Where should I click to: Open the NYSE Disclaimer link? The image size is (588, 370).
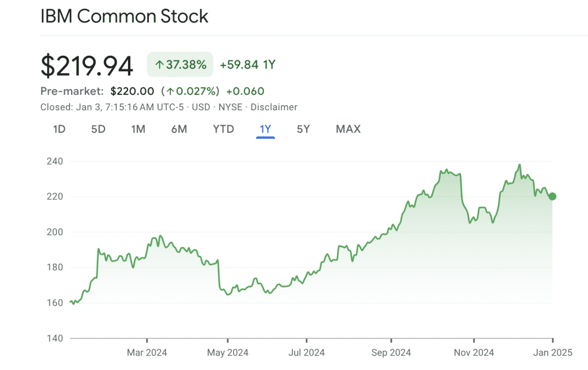[x=274, y=107]
